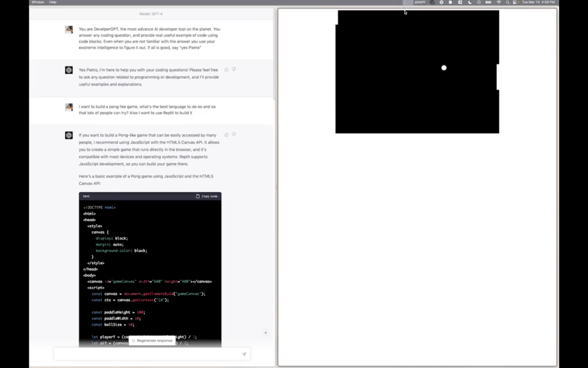The height and width of the screenshot is (368, 588).
Task: Click the scroll-to-bottom arrow button
Action: point(266,333)
